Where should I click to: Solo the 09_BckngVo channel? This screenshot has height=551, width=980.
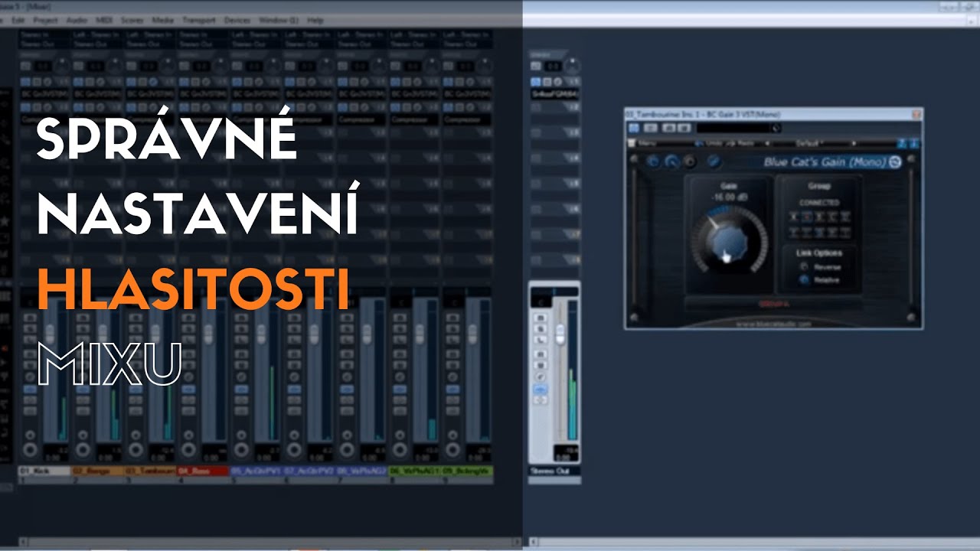pyautogui.click(x=452, y=328)
